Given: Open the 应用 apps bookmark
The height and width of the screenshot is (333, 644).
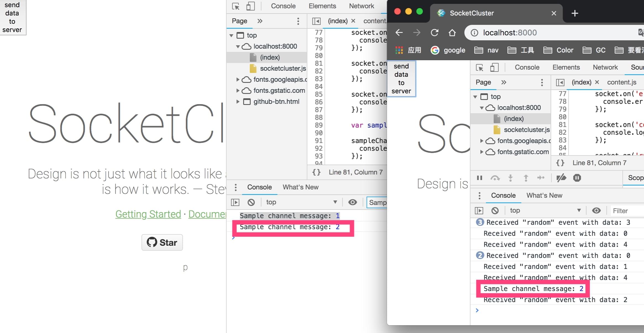Looking at the screenshot, I should pos(408,50).
